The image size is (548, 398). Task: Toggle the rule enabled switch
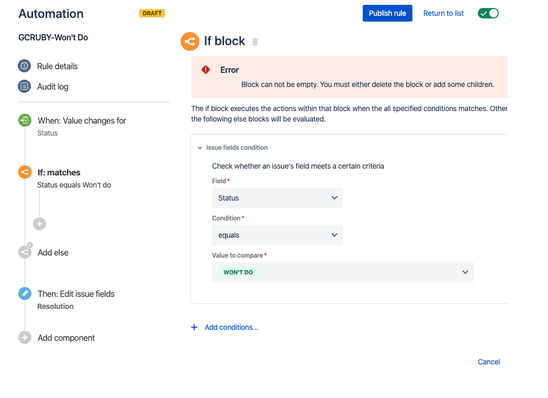pos(488,13)
